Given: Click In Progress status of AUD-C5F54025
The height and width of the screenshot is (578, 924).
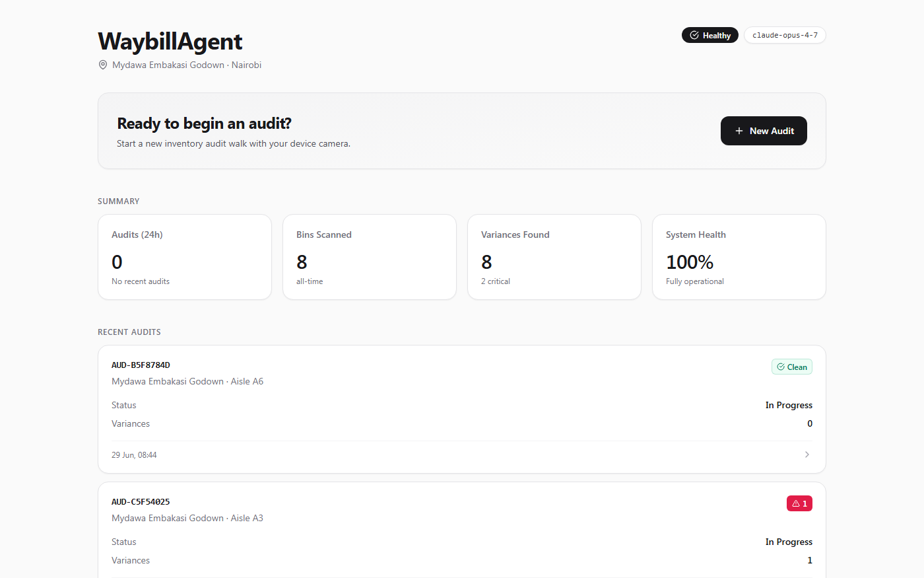Looking at the screenshot, I should click(789, 542).
